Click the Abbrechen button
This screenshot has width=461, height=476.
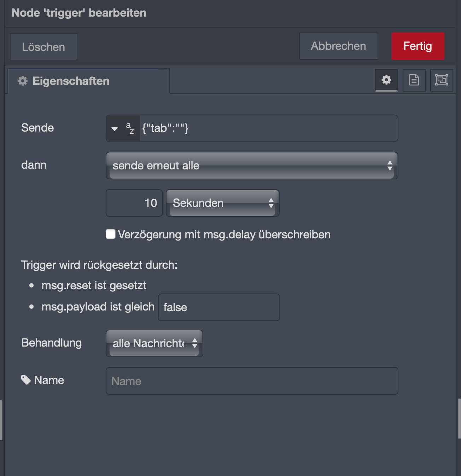(338, 46)
